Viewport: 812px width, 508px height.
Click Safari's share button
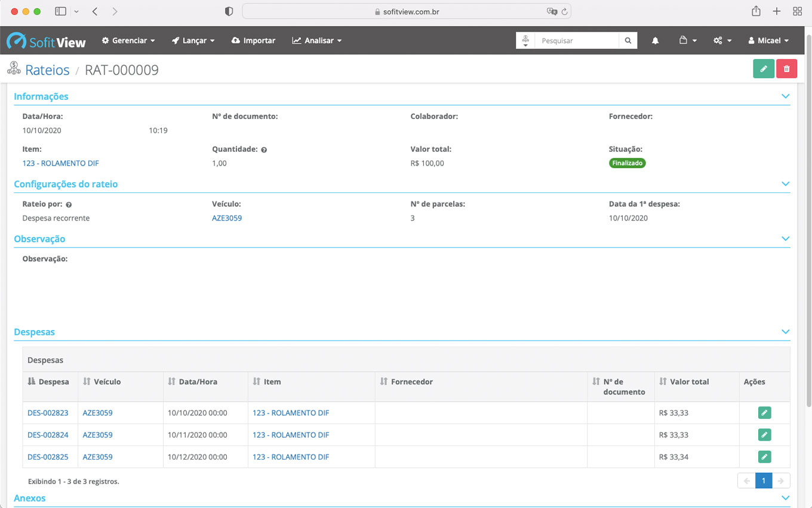(x=756, y=11)
